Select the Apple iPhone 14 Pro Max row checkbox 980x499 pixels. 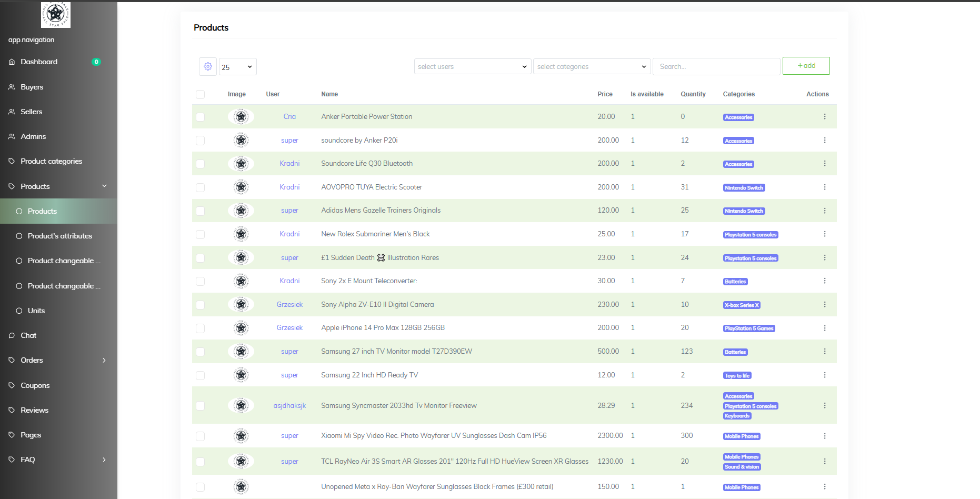pos(200,328)
